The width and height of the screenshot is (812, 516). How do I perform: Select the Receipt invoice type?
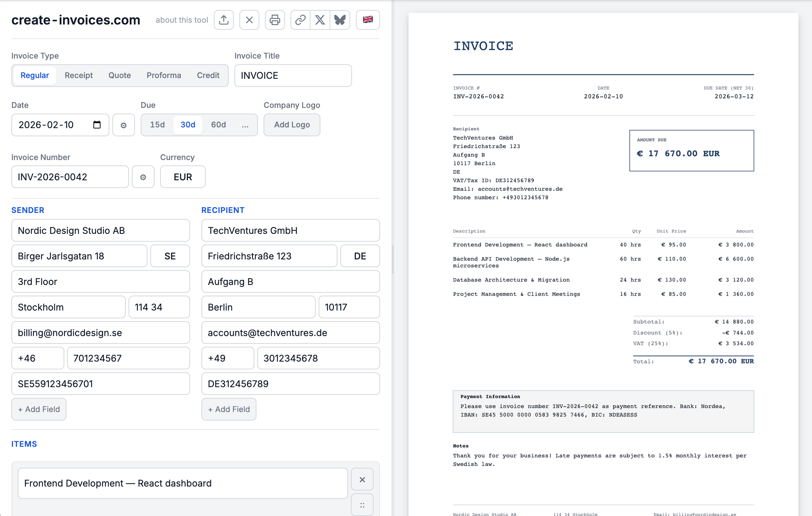pos(79,75)
